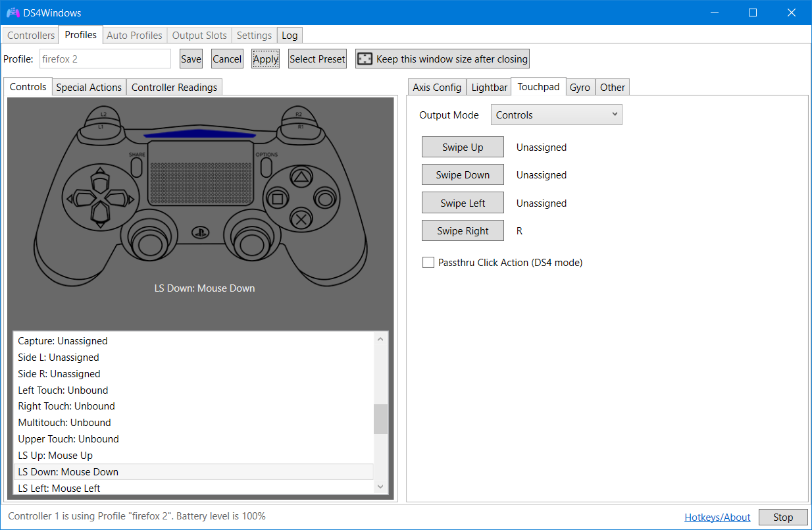Open the Other tab
The width and height of the screenshot is (812, 530).
(x=613, y=87)
